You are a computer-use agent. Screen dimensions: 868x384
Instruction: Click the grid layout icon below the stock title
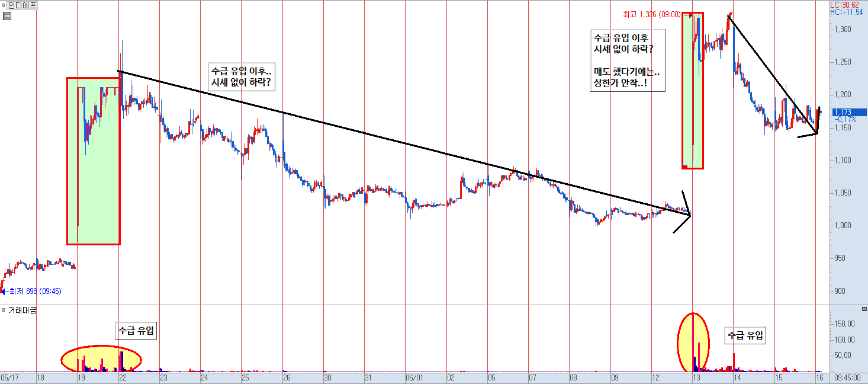(7, 16)
